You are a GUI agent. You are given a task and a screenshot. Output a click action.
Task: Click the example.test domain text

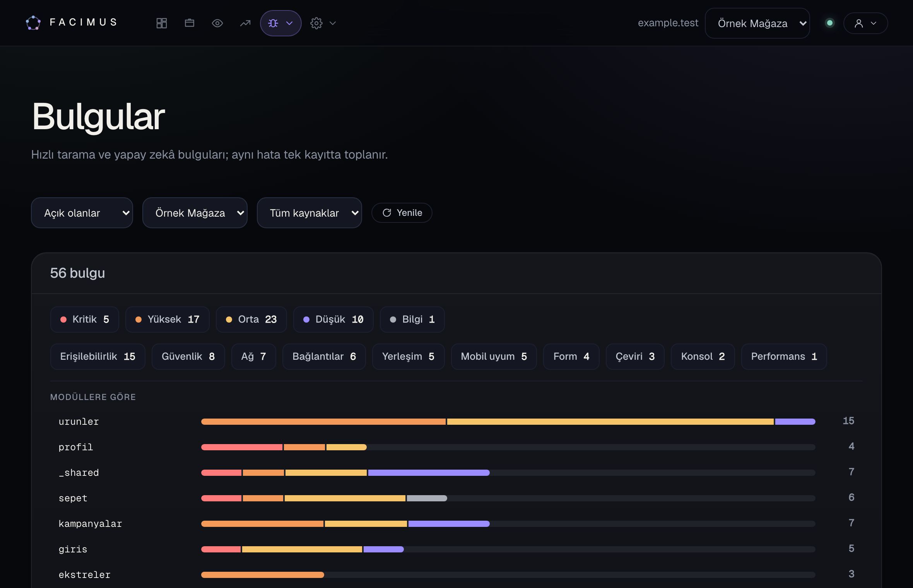coord(668,23)
